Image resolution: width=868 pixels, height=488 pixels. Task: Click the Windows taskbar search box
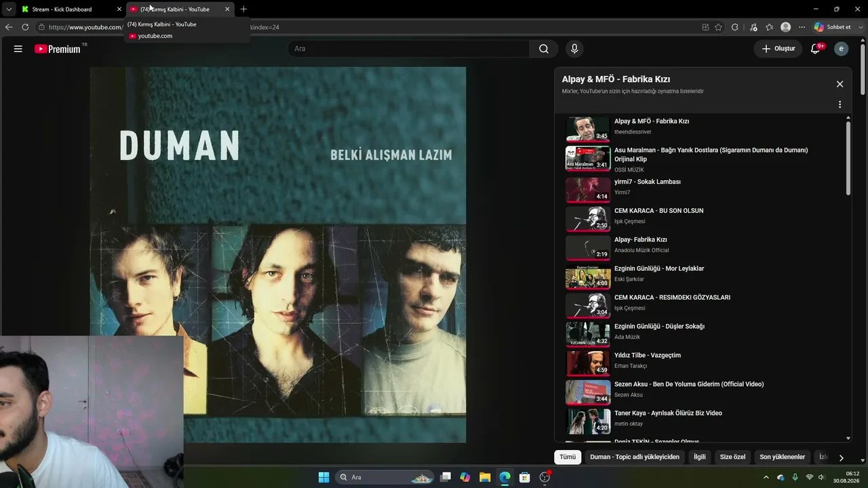coord(385,477)
